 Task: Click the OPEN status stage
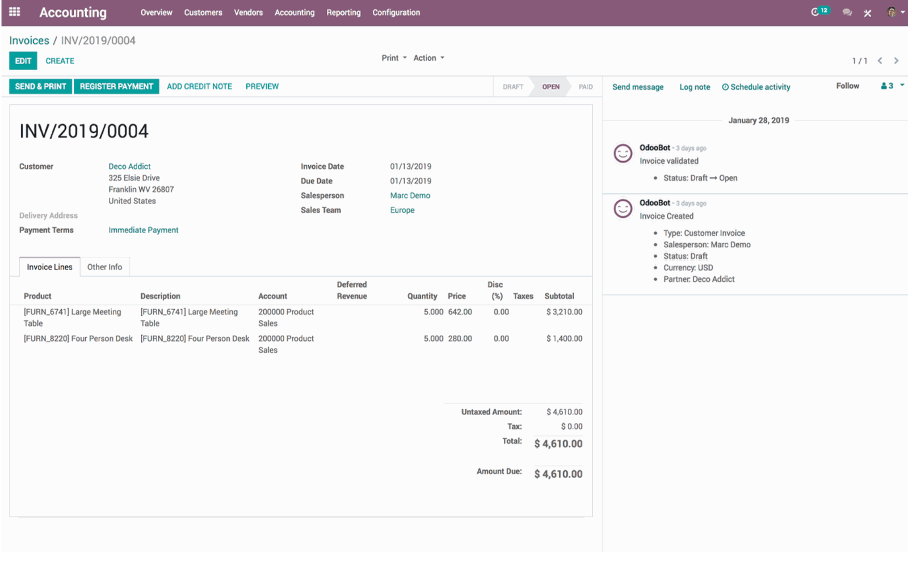click(550, 87)
